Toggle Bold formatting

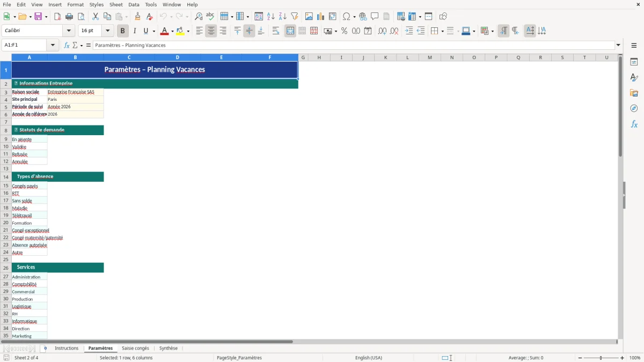(122, 31)
